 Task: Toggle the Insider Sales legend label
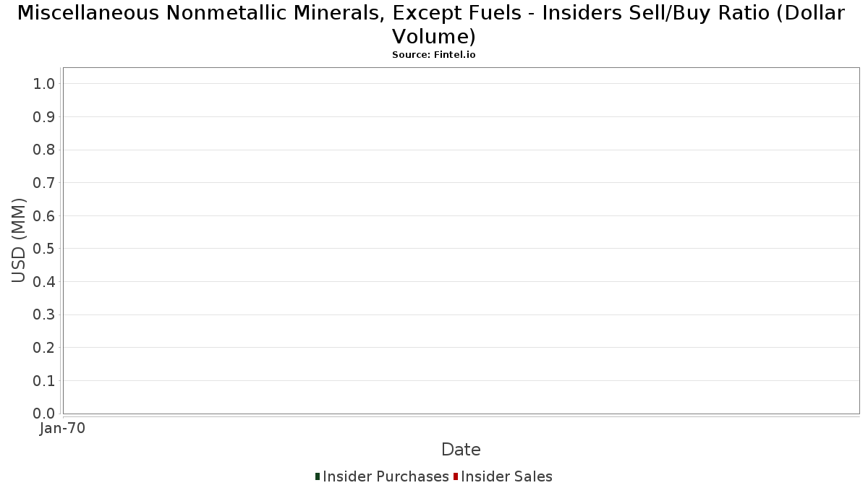click(506, 476)
